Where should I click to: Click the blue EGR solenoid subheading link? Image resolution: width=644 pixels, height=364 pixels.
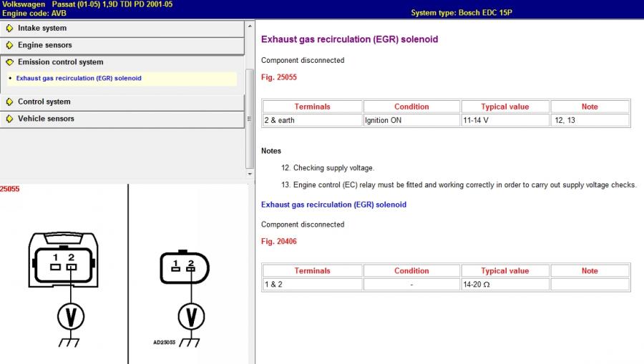click(333, 205)
